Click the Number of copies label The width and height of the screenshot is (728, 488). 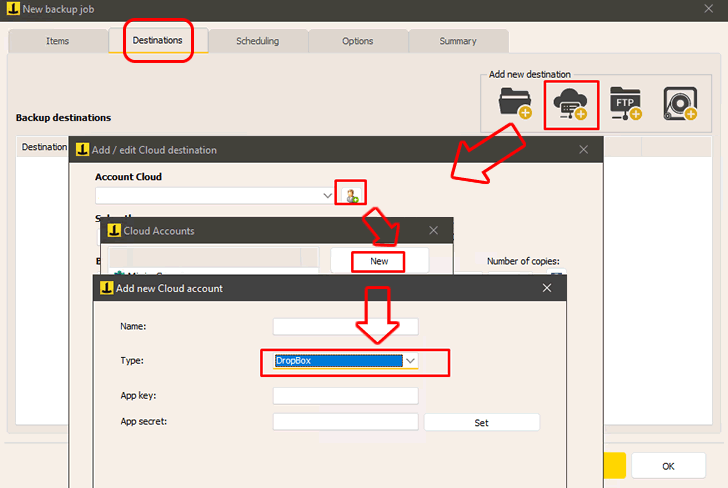(523, 261)
